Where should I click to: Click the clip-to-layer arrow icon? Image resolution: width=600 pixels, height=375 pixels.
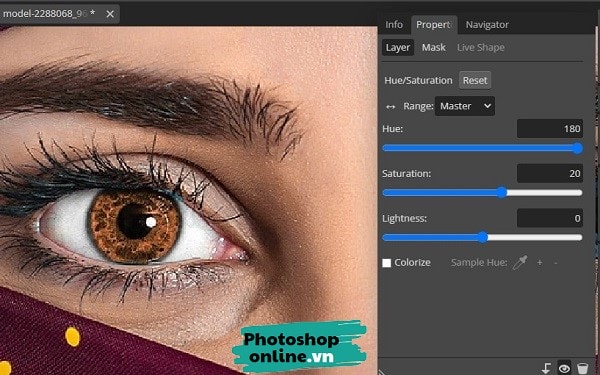(546, 368)
